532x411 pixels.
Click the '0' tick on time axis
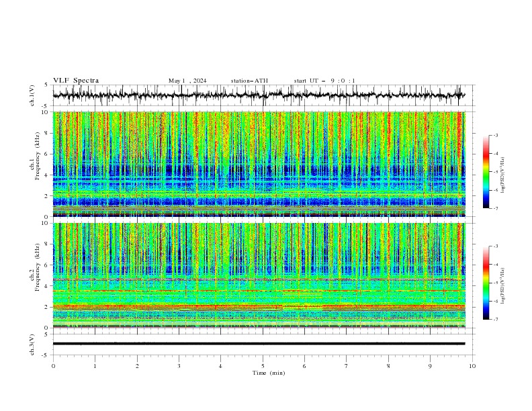(53, 366)
